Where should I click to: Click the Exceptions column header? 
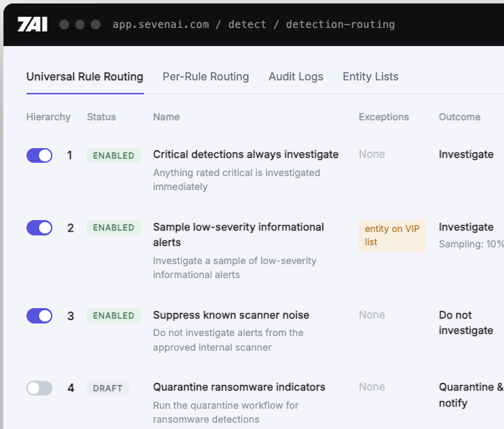[x=384, y=117]
